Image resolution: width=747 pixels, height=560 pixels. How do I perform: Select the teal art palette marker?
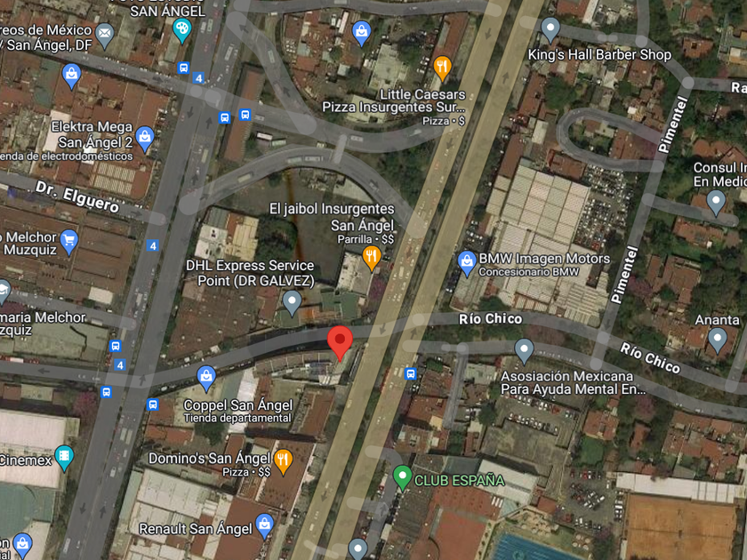pyautogui.click(x=181, y=31)
